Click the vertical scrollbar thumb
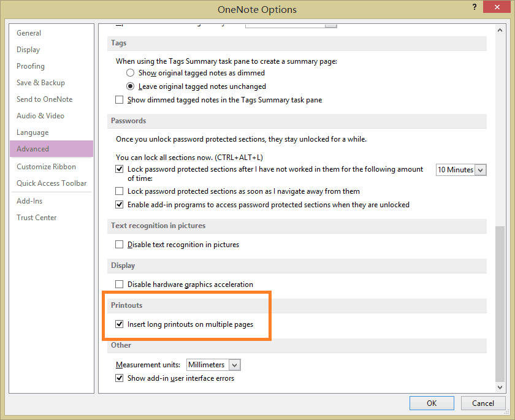The height and width of the screenshot is (420, 515). click(x=500, y=304)
